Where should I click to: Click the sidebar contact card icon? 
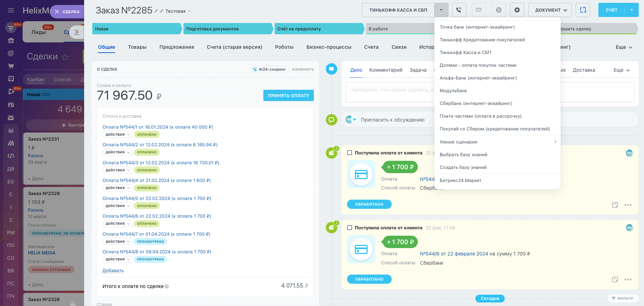(11, 105)
